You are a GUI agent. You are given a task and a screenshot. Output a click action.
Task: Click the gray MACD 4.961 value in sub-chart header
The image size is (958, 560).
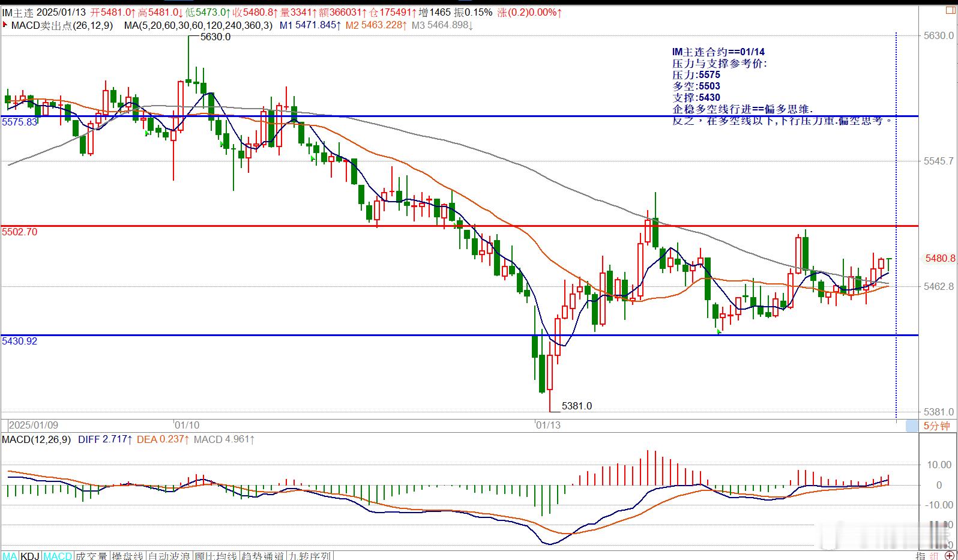(224, 439)
